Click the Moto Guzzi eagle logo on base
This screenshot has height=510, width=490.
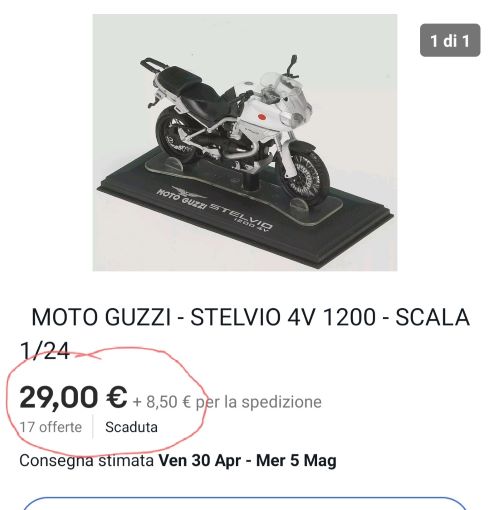pyautogui.click(x=185, y=192)
